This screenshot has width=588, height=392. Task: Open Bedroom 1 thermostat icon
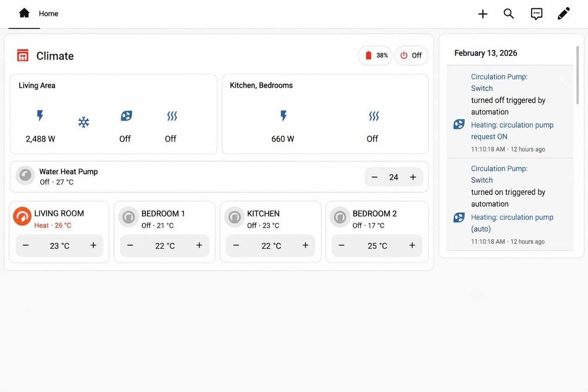[129, 217]
